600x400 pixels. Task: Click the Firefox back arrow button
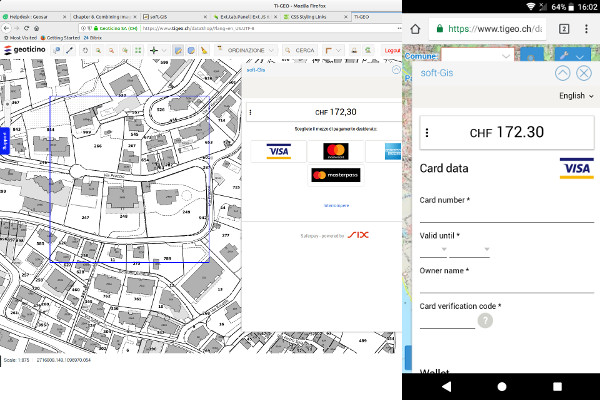pos(7,28)
